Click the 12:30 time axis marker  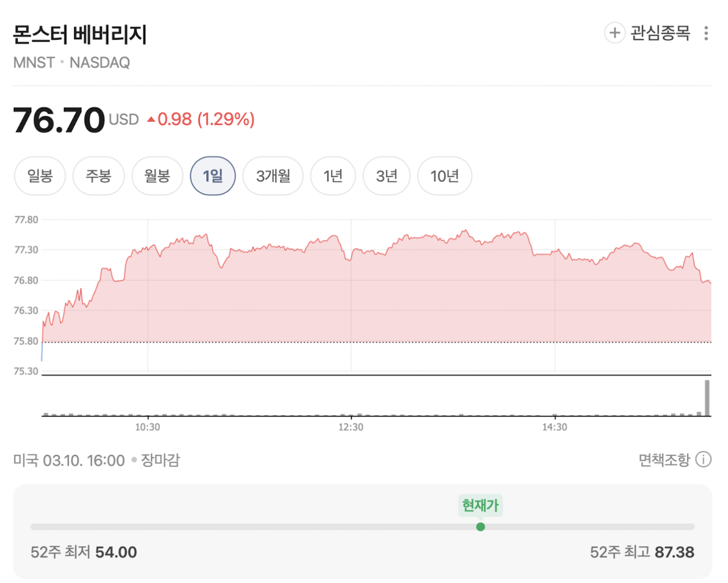tap(351, 427)
